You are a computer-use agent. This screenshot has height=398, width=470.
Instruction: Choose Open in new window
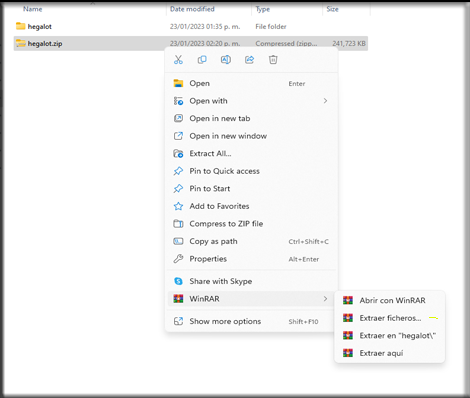251,136
